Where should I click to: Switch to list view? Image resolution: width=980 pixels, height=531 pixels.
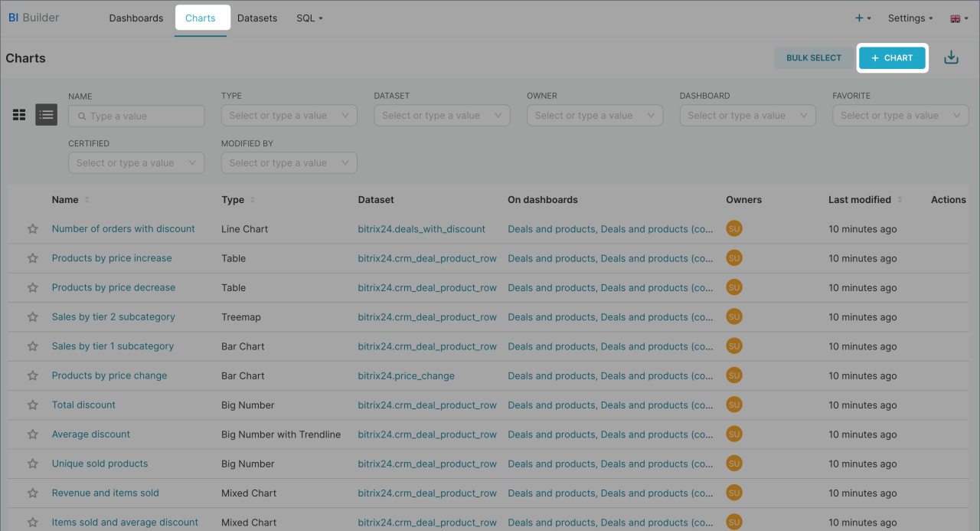click(x=47, y=115)
